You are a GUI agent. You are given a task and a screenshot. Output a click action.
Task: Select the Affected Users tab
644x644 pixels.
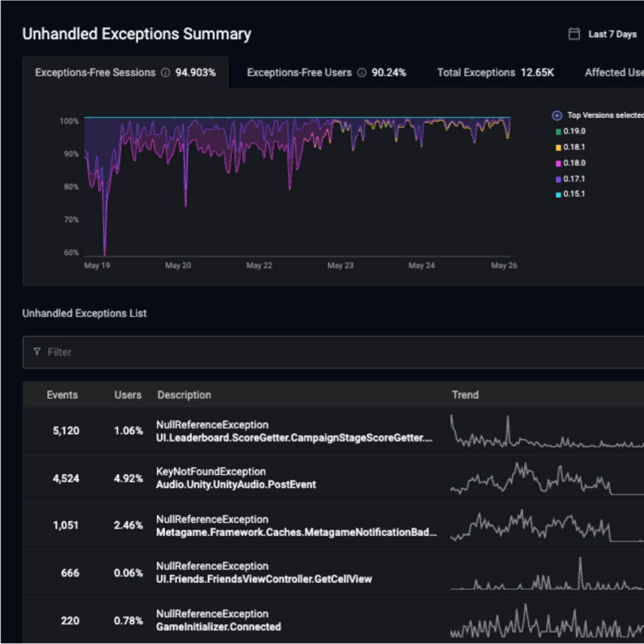[614, 72]
